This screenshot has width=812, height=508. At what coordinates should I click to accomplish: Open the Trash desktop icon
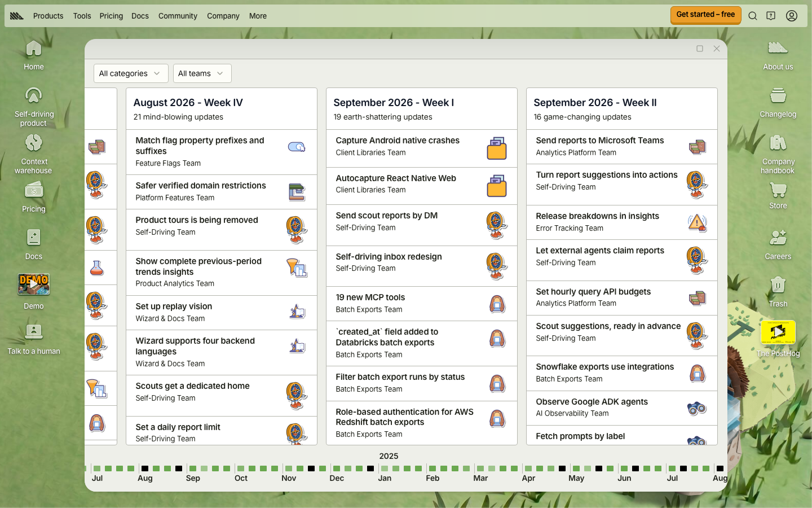coord(778,292)
